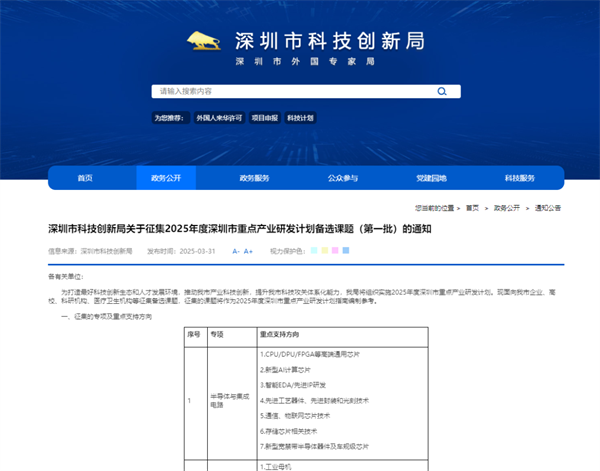Image resolution: width=600 pixels, height=471 pixels.
Task: Click 首页 in the breadcrumb
Action: pyautogui.click(x=472, y=208)
